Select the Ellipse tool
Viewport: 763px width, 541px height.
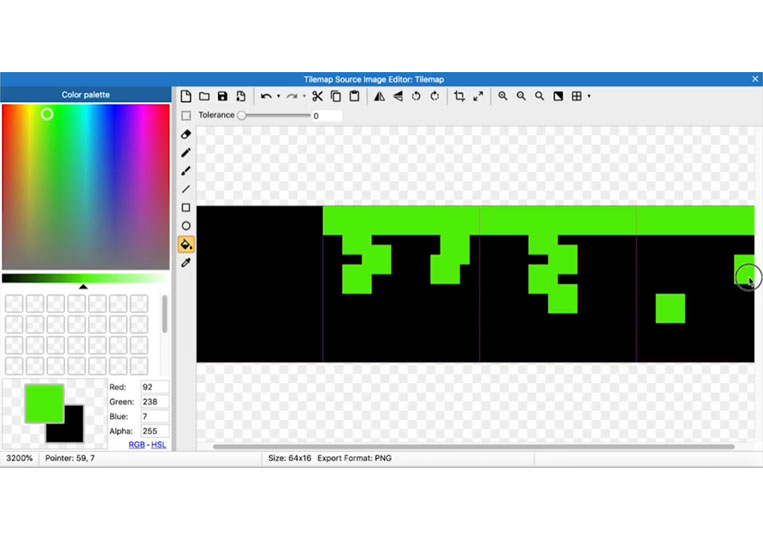point(186,226)
